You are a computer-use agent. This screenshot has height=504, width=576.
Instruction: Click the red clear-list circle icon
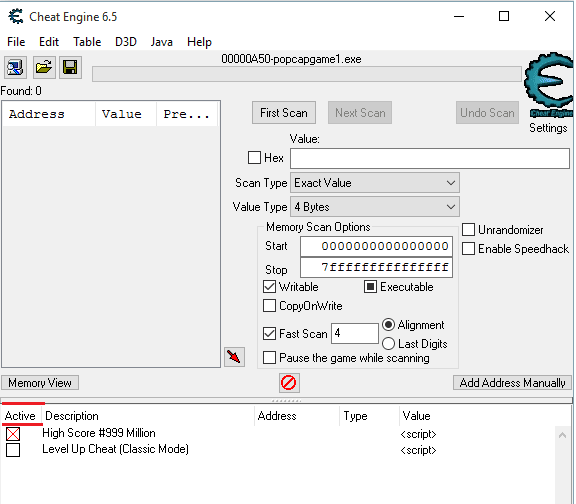tap(289, 383)
